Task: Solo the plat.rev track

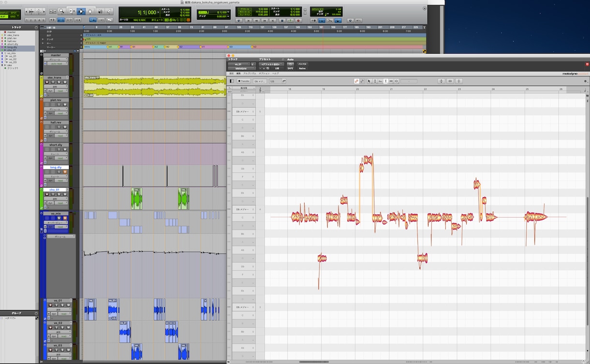Action: pyautogui.click(x=59, y=104)
